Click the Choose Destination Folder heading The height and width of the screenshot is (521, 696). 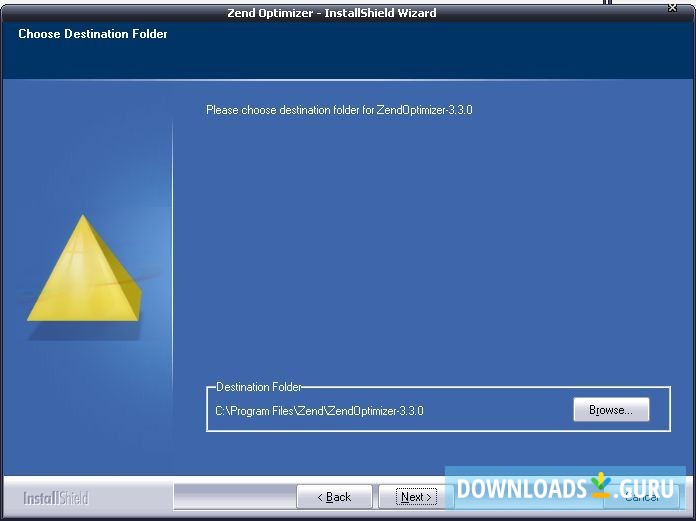93,34
